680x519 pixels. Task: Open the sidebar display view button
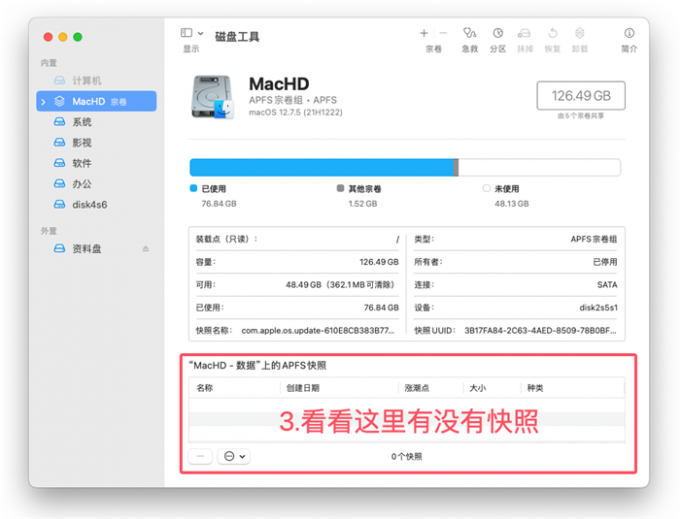[186, 33]
